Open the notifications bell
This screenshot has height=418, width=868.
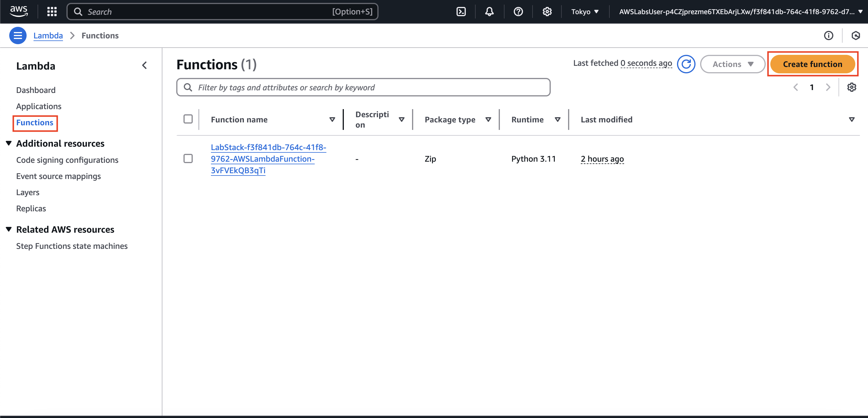pyautogui.click(x=489, y=12)
